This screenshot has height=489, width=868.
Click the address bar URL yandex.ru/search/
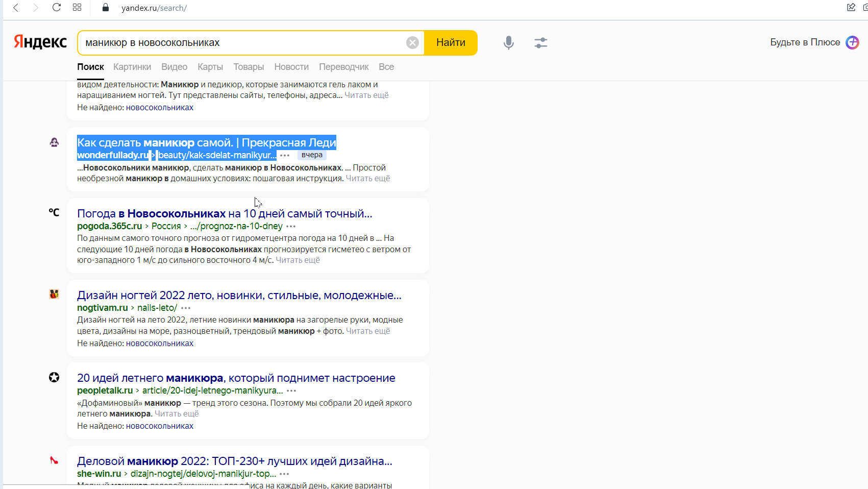[x=154, y=8]
